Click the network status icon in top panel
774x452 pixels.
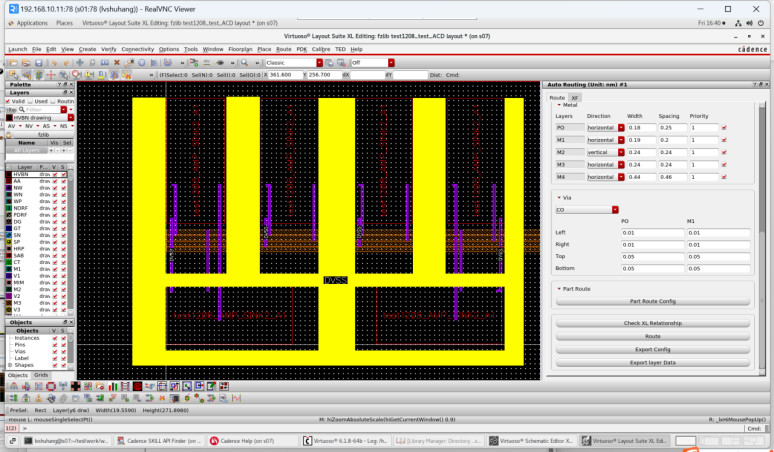pos(738,23)
